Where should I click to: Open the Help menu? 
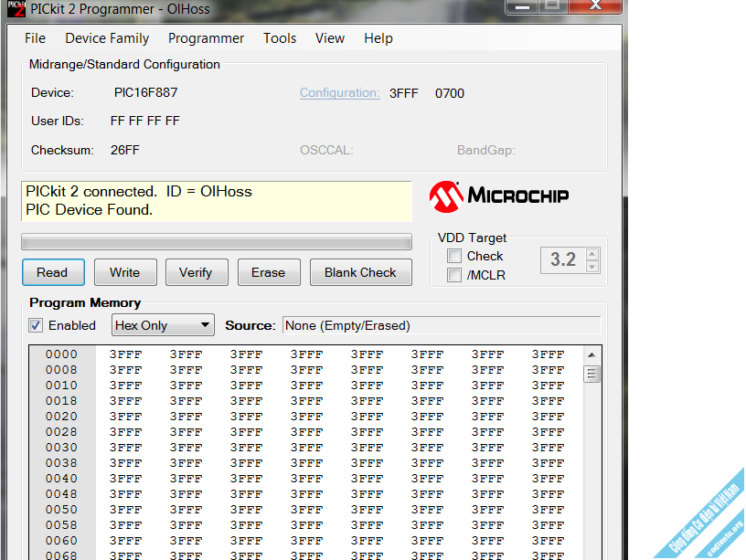point(378,38)
